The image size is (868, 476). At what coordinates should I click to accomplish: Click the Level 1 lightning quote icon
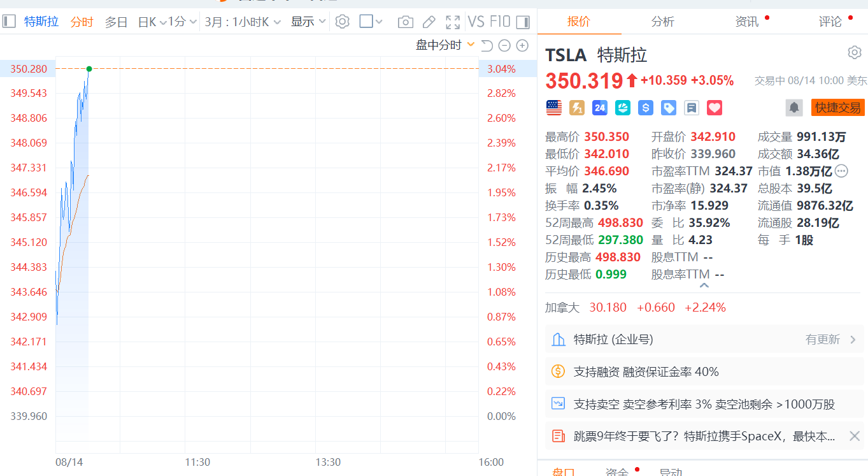click(x=577, y=108)
